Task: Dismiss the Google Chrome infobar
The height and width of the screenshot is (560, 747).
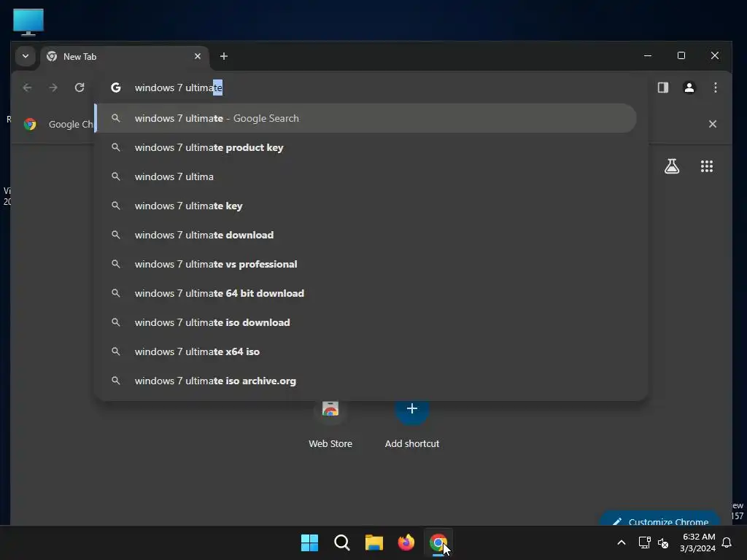Action: (x=712, y=124)
